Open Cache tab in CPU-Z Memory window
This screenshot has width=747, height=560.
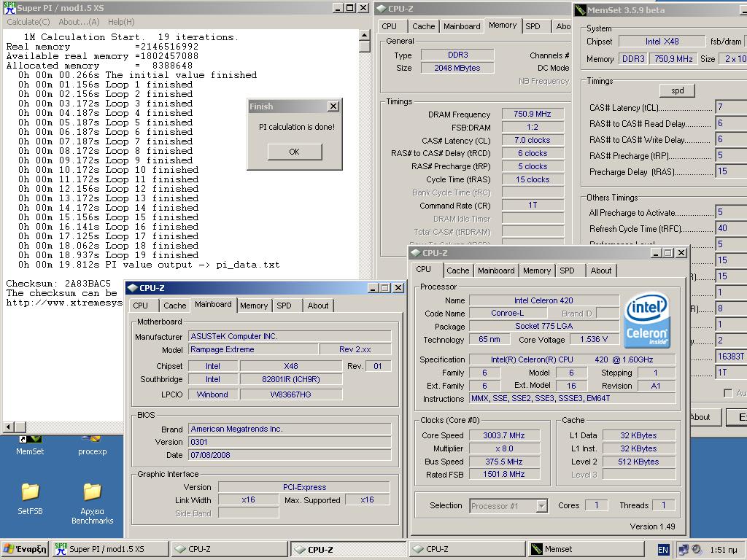424,26
